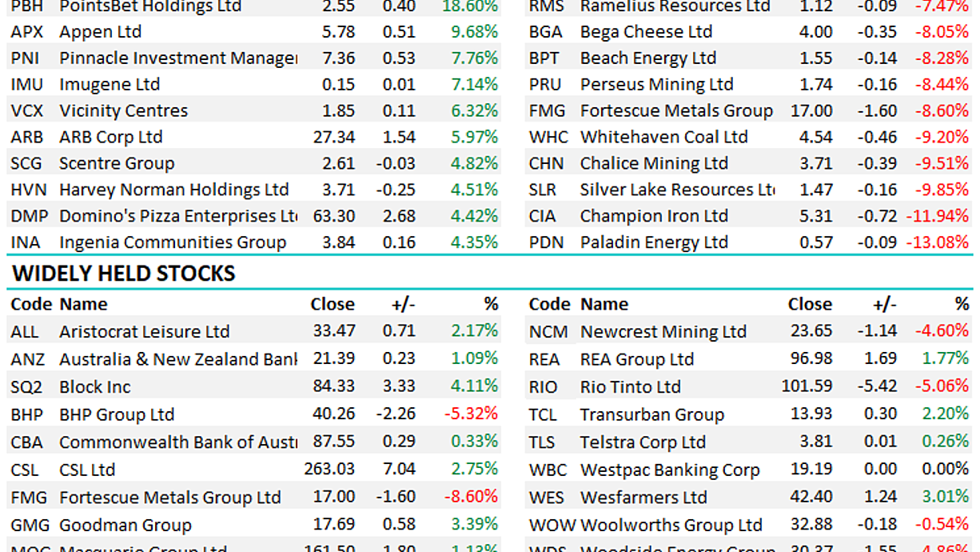Select Imugene's 7.14% change cell

click(x=475, y=85)
